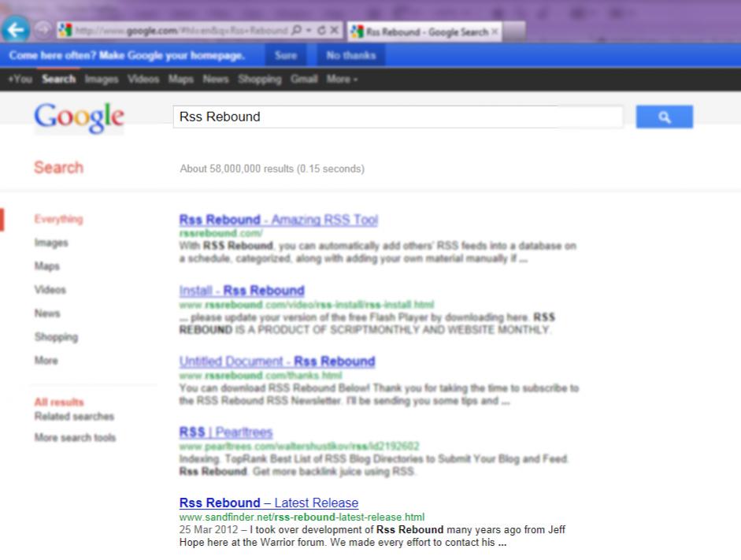Close the Rss Rebound Google Search tab
Screen dimensions: 741x560
coord(495,32)
